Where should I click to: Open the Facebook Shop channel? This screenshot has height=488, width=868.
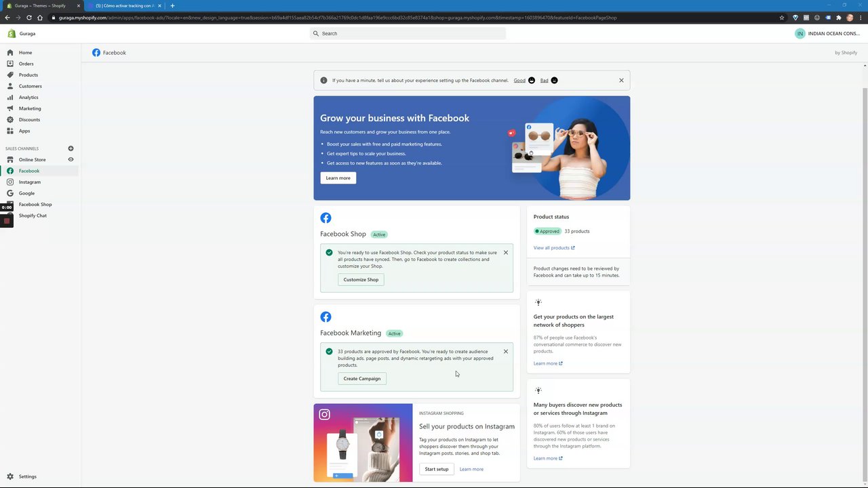click(35, 204)
